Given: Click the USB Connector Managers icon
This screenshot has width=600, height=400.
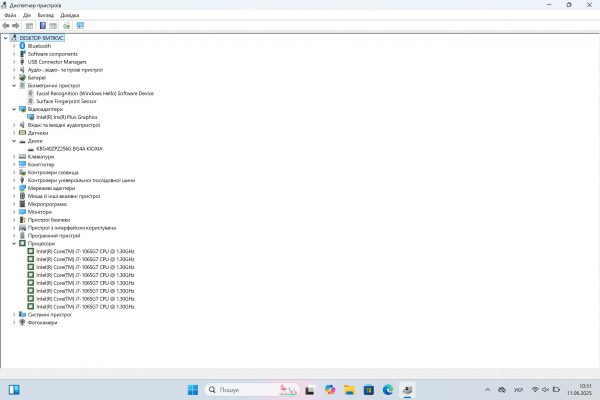Looking at the screenshot, I should coord(22,62).
